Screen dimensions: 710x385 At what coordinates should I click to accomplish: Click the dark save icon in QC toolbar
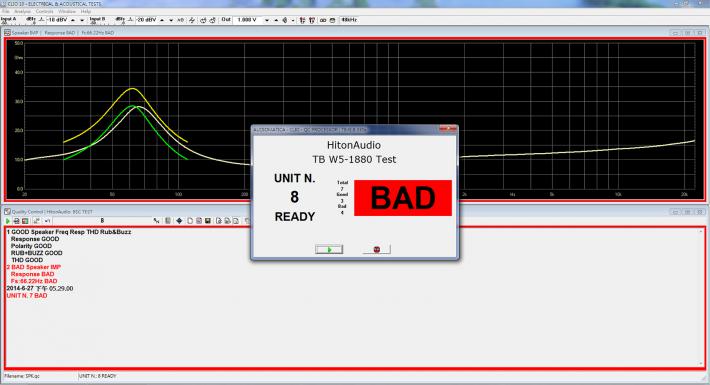click(207, 221)
